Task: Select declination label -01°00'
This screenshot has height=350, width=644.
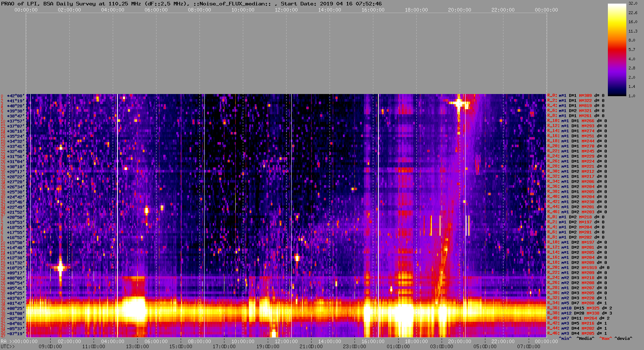Action: tap(16, 313)
